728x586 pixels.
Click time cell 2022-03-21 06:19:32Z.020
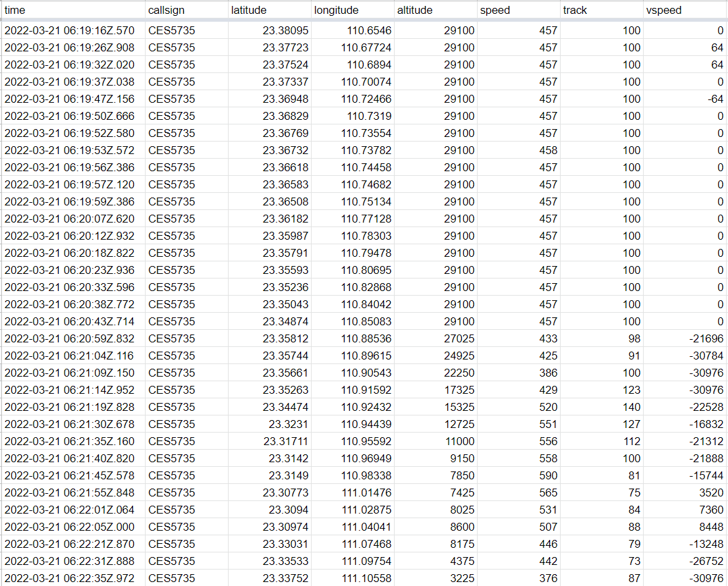pos(69,65)
